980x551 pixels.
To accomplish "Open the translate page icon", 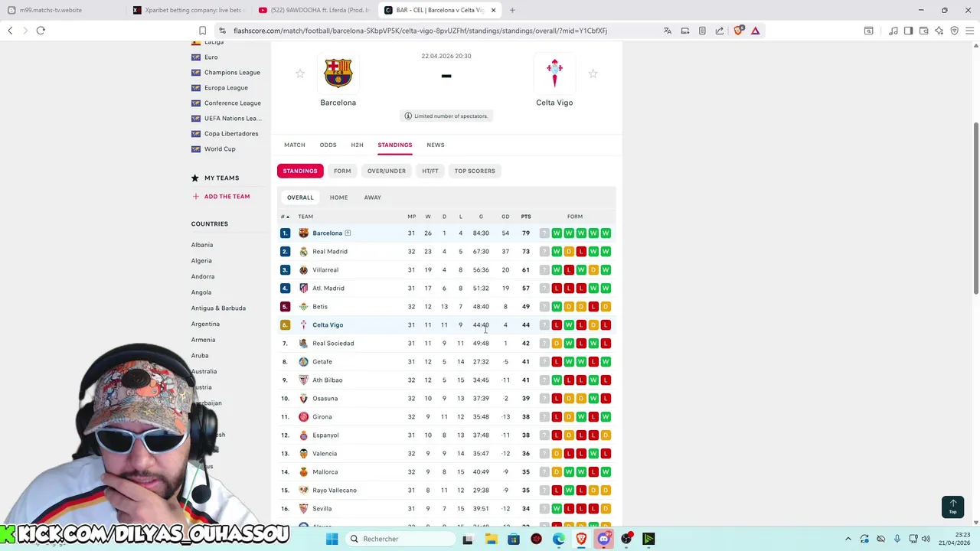I will [x=668, y=31].
